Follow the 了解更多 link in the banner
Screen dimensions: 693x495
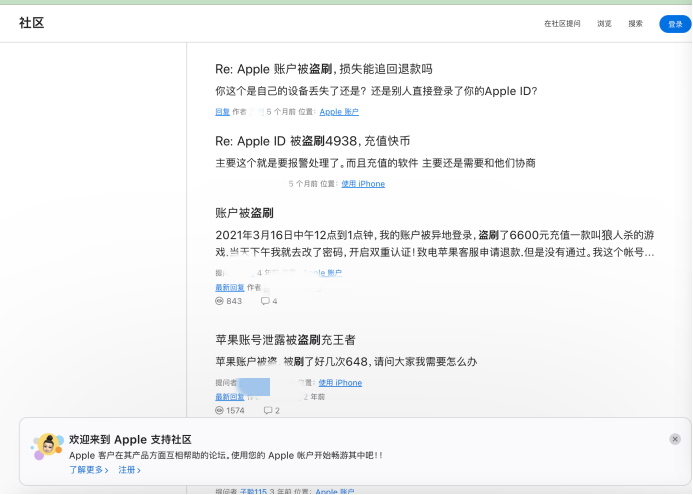point(88,470)
